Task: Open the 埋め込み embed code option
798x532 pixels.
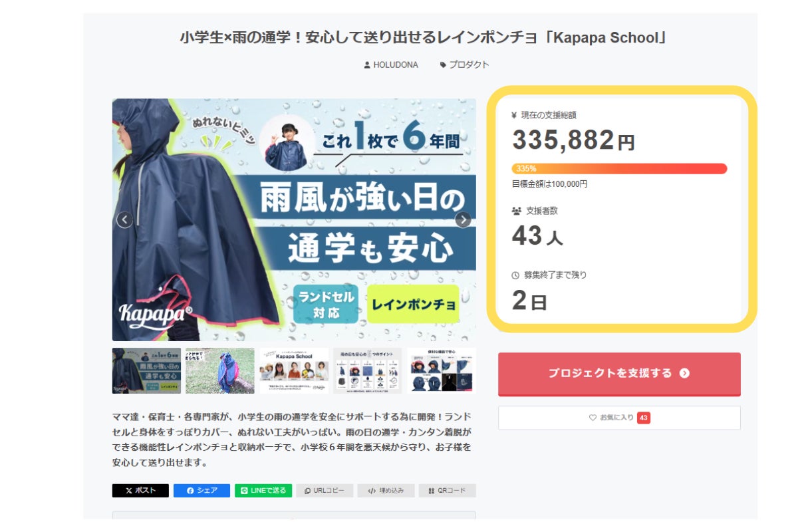Action: pos(386,491)
